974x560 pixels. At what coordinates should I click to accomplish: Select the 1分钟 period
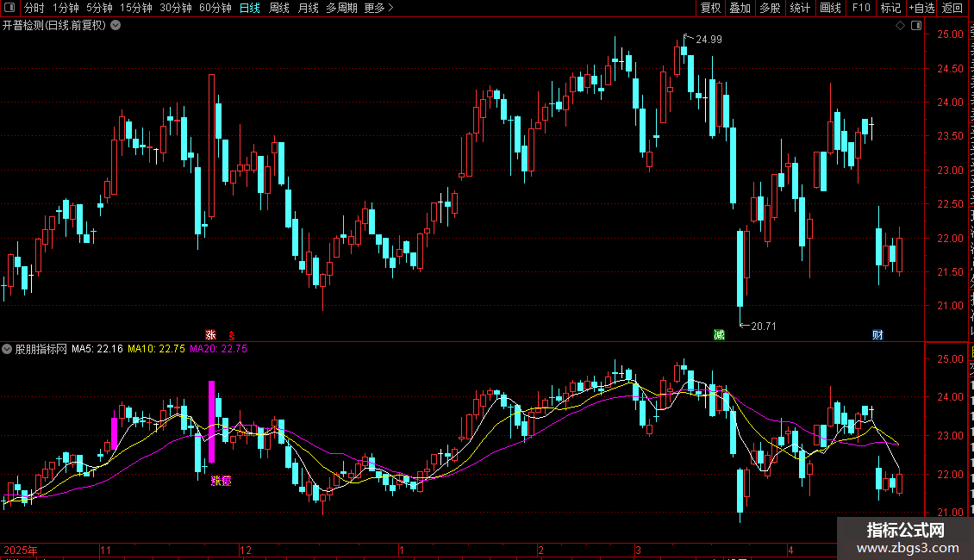pyautogui.click(x=66, y=8)
